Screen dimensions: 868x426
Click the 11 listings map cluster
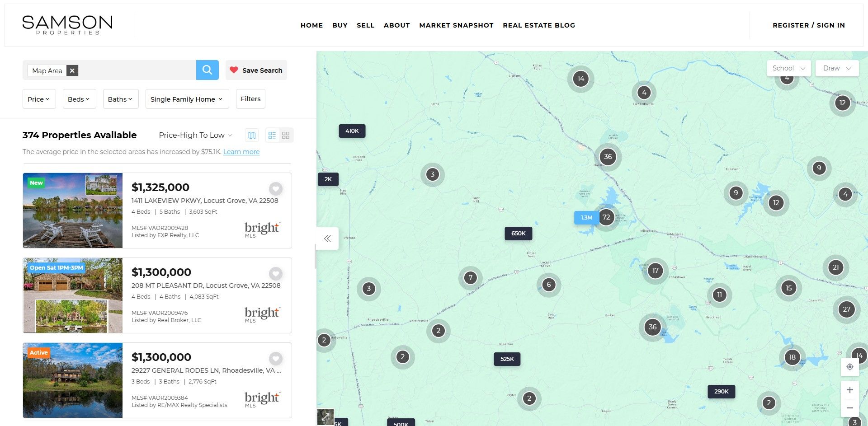[720, 295]
